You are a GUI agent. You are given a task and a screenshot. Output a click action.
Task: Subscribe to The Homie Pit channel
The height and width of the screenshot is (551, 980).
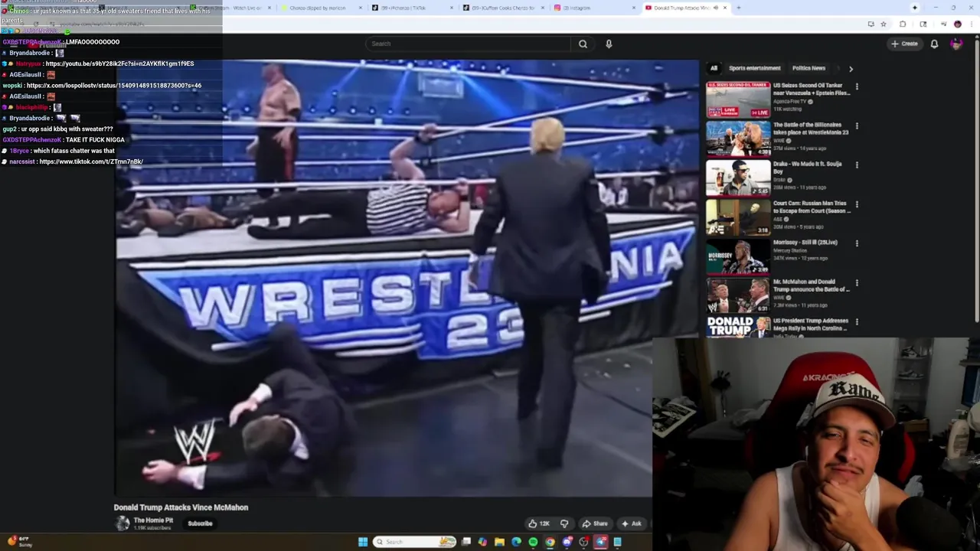click(200, 523)
